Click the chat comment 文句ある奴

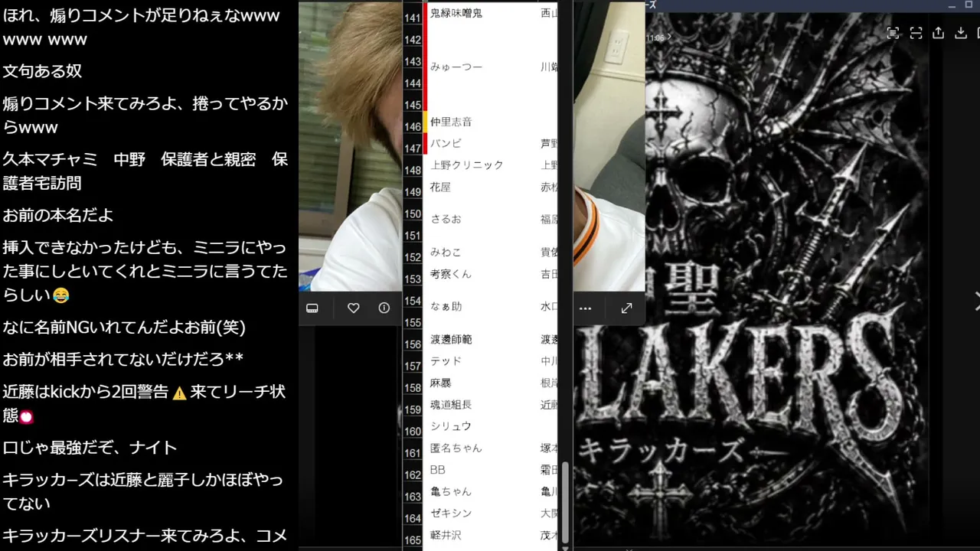[43, 71]
